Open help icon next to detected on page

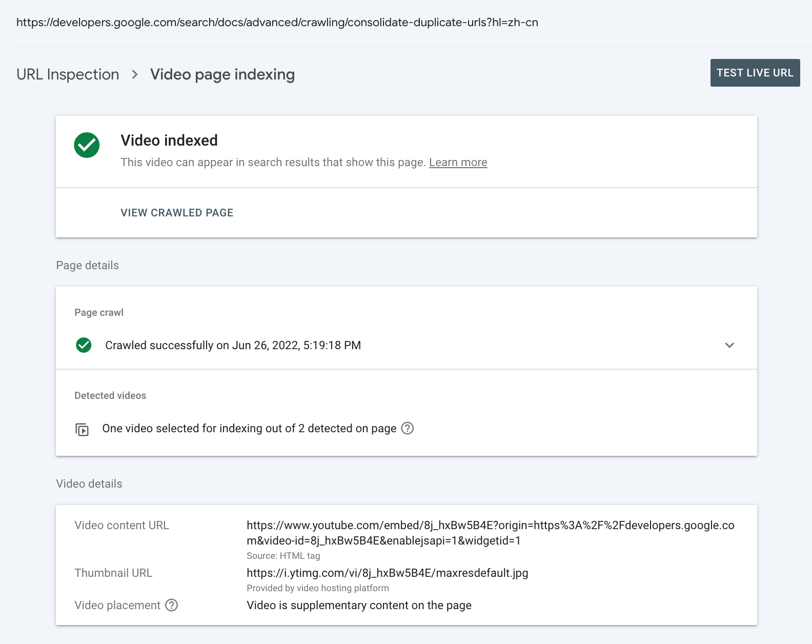(x=407, y=428)
